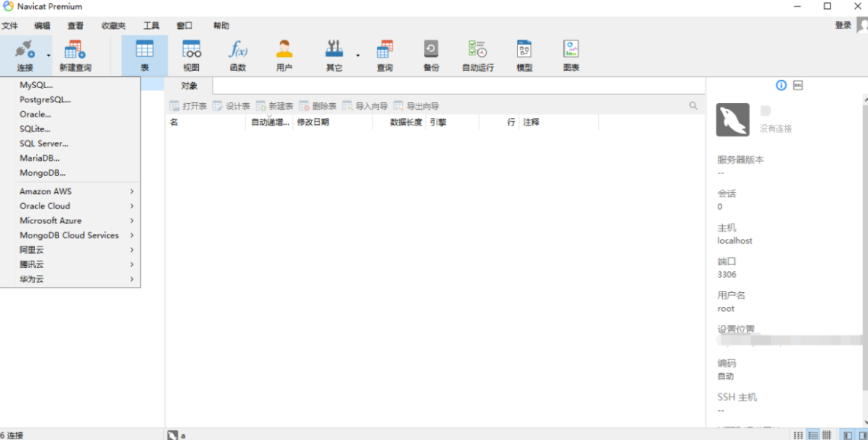Click the 连接 connection plug icon
868x440 pixels.
(25, 50)
